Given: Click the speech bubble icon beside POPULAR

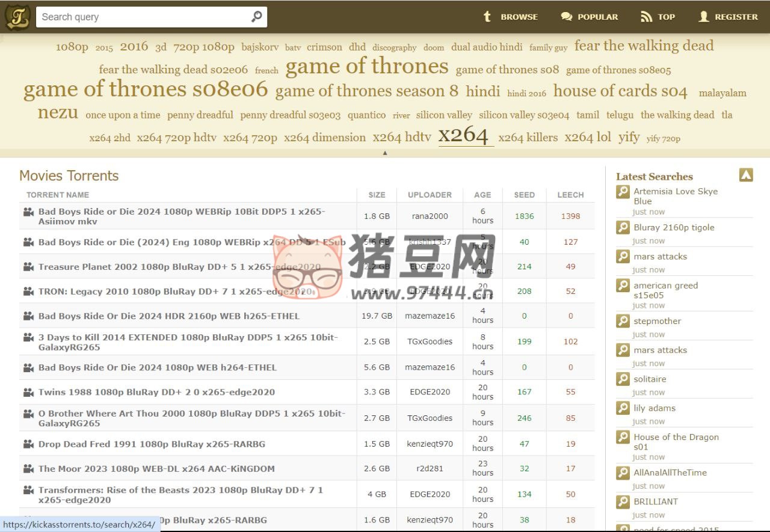Looking at the screenshot, I should pos(566,17).
